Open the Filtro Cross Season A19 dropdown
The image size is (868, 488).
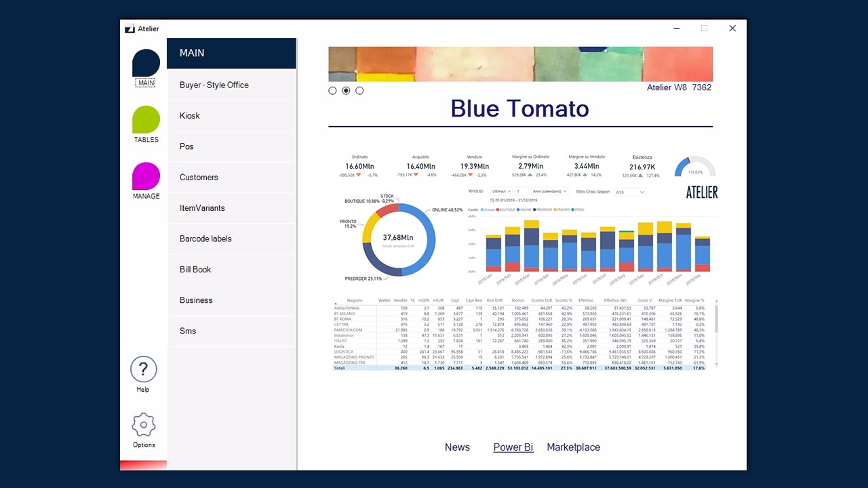[629, 192]
